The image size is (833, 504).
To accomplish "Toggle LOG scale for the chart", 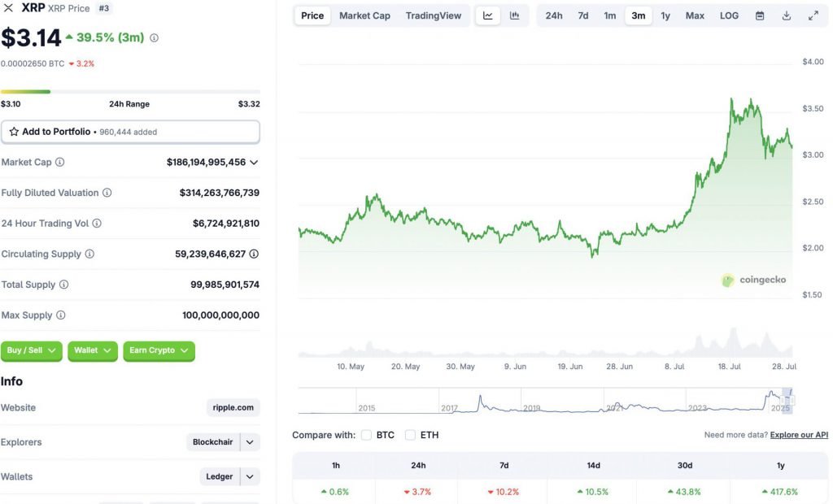I will point(729,15).
